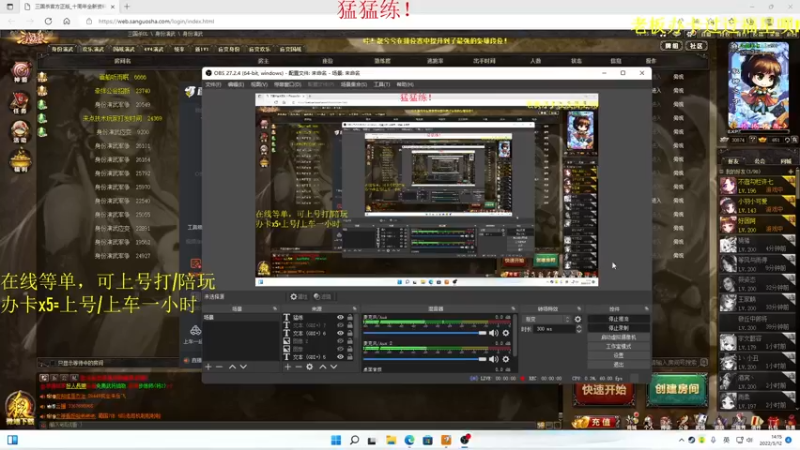Viewport: 800px width, 450px height.
Task: Open 社区 community button in game header
Action: (x=696, y=45)
